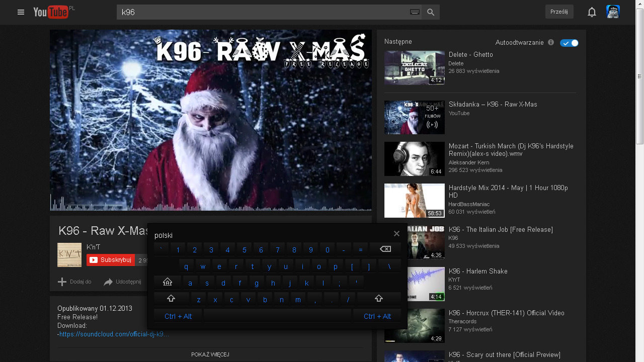Open 'Hardstyle Mix 2014' video title
644x362 pixels.
pyautogui.click(x=508, y=191)
